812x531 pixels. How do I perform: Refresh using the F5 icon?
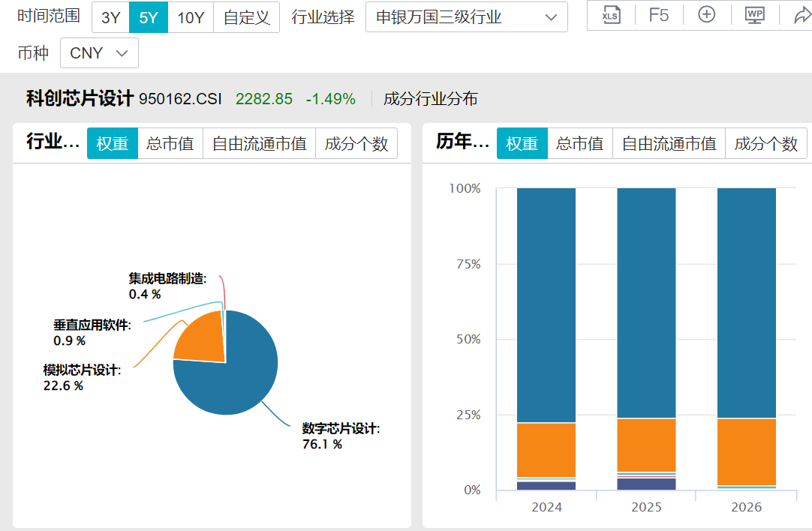tap(659, 15)
